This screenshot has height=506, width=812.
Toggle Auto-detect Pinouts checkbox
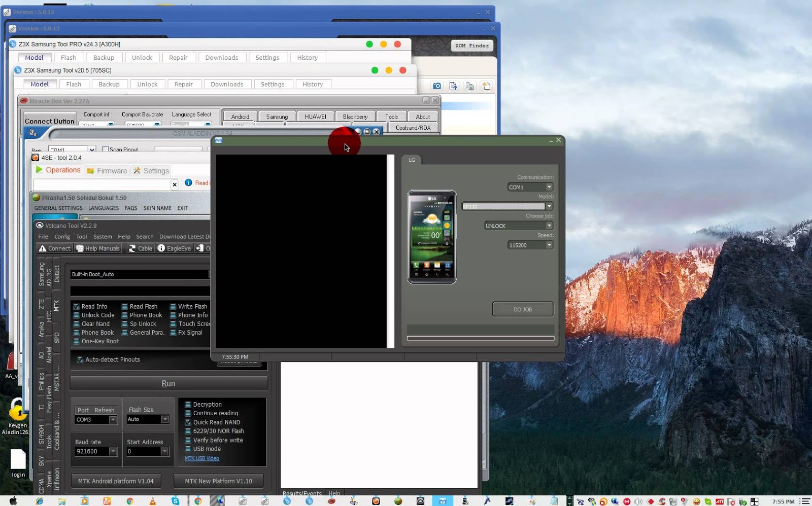[80, 359]
